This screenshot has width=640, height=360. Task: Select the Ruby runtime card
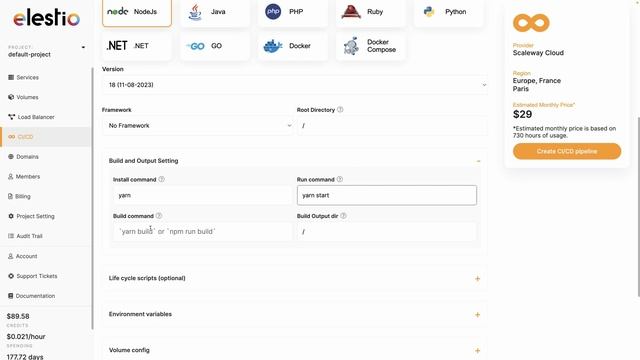(x=371, y=12)
